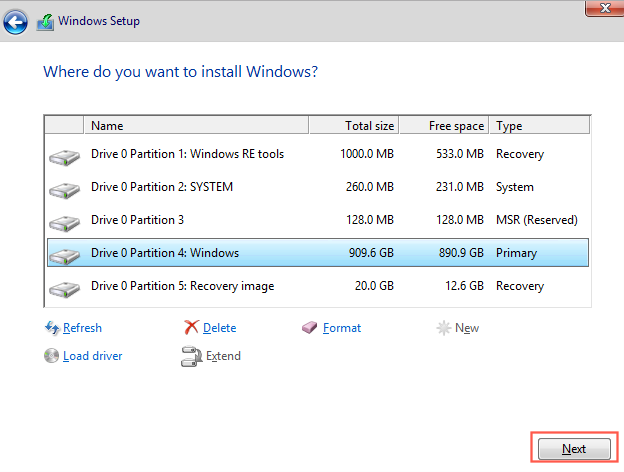The height and width of the screenshot is (472, 624).
Task: Click drive icon for Partition 1
Action: tap(64, 156)
